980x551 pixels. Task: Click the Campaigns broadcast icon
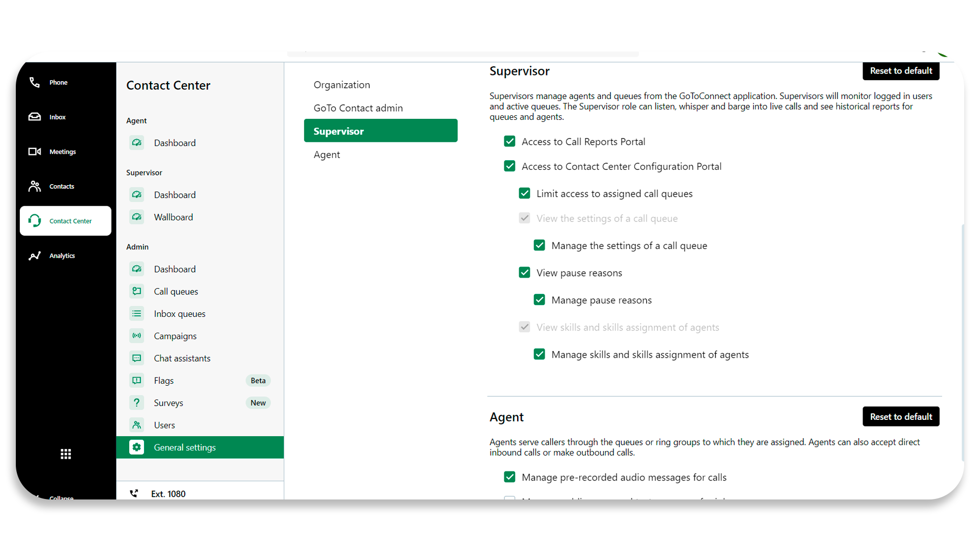click(137, 336)
